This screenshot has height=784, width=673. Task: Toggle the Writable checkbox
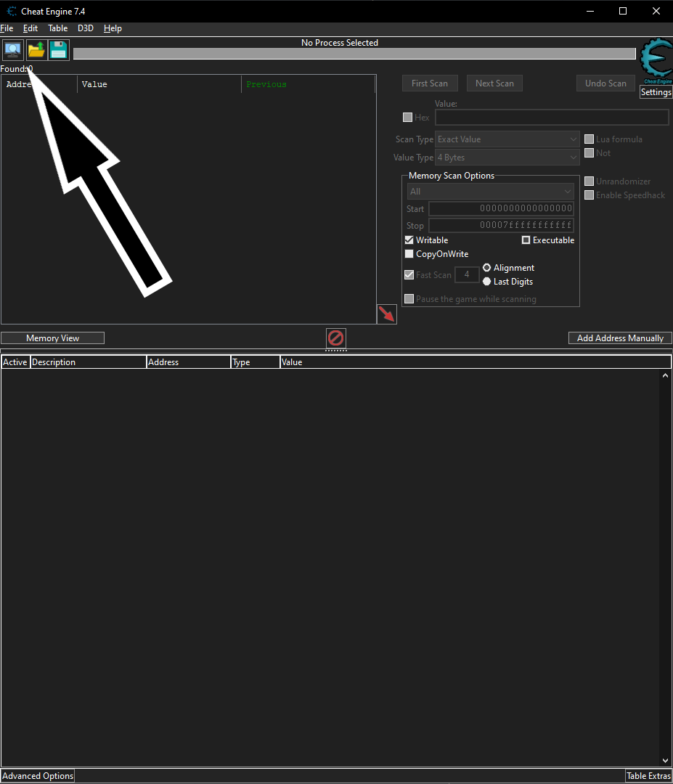[409, 240]
